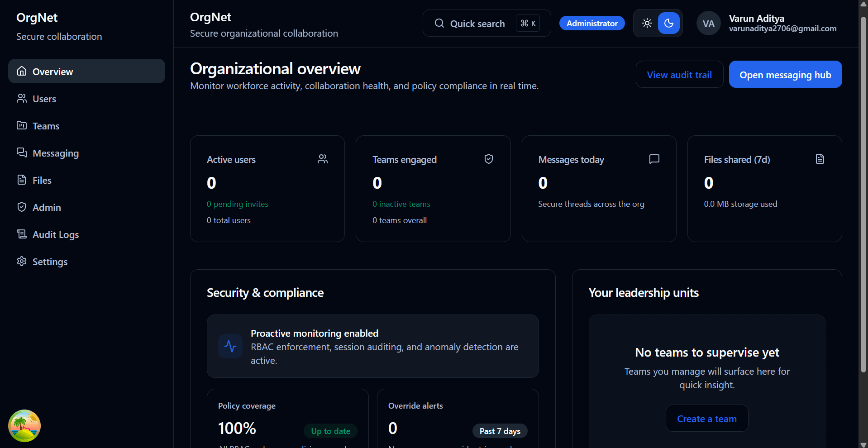
Task: Enable dark mode with the moon toggle
Action: pos(668,23)
